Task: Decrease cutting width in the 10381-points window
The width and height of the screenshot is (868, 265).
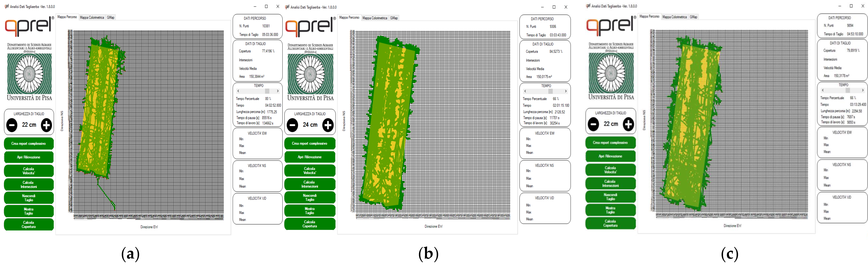Action: 12,125
